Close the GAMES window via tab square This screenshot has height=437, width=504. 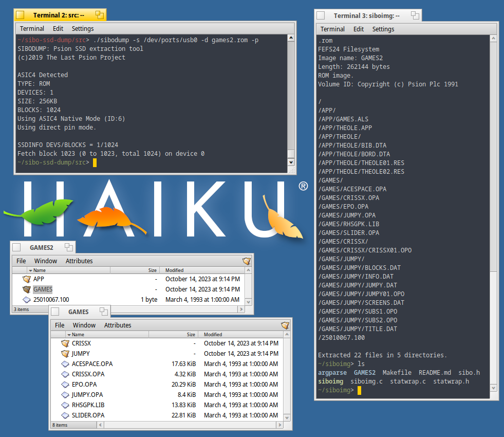[x=55, y=312]
